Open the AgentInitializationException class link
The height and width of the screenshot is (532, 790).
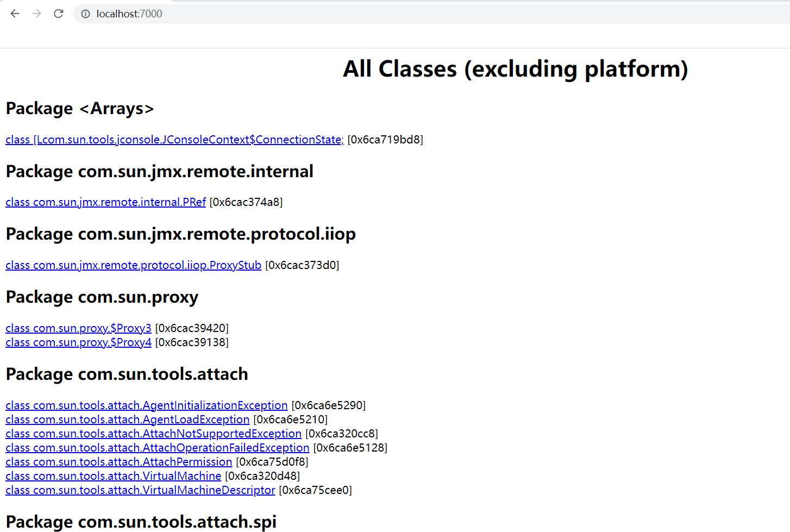click(x=146, y=405)
